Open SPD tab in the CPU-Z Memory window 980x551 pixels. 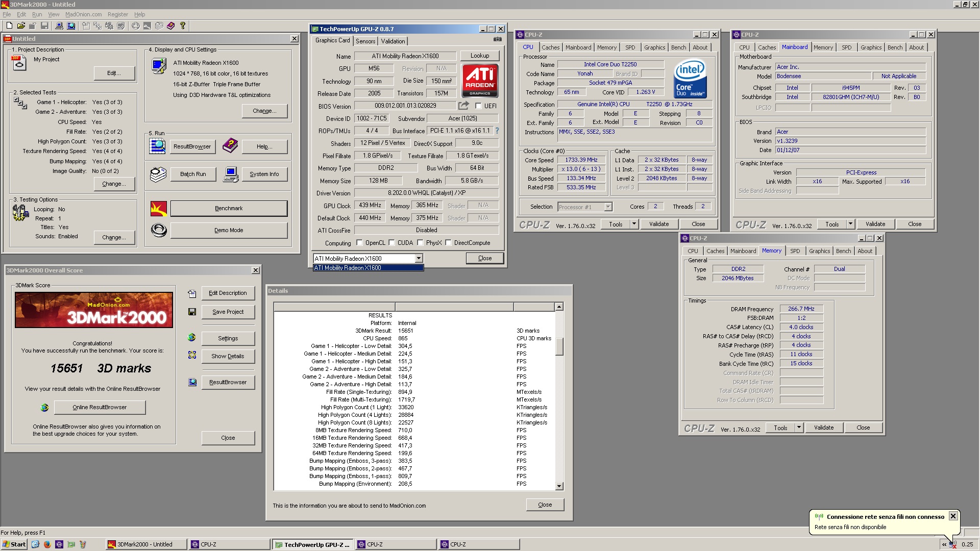pyautogui.click(x=795, y=251)
